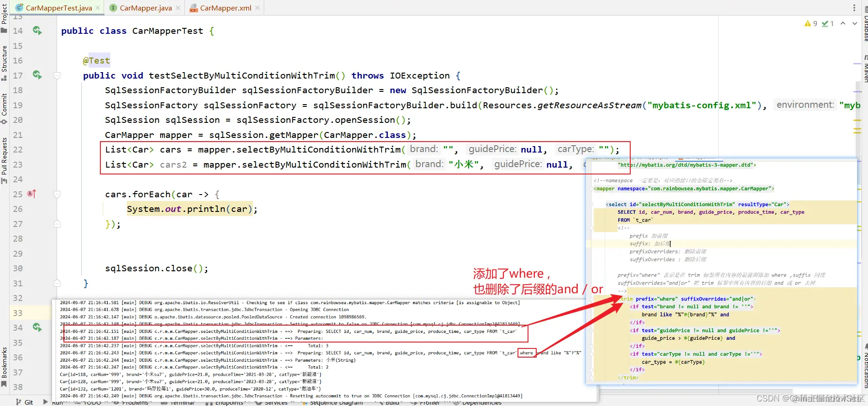Click the typo check indicator showing 1
Screen dimensions: 868x406
click(x=828, y=24)
